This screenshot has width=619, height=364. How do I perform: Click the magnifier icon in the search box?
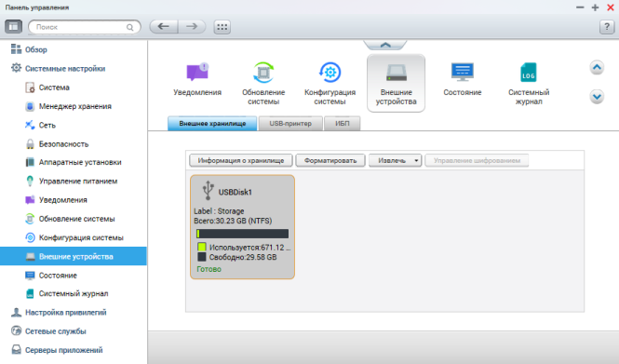[129, 27]
